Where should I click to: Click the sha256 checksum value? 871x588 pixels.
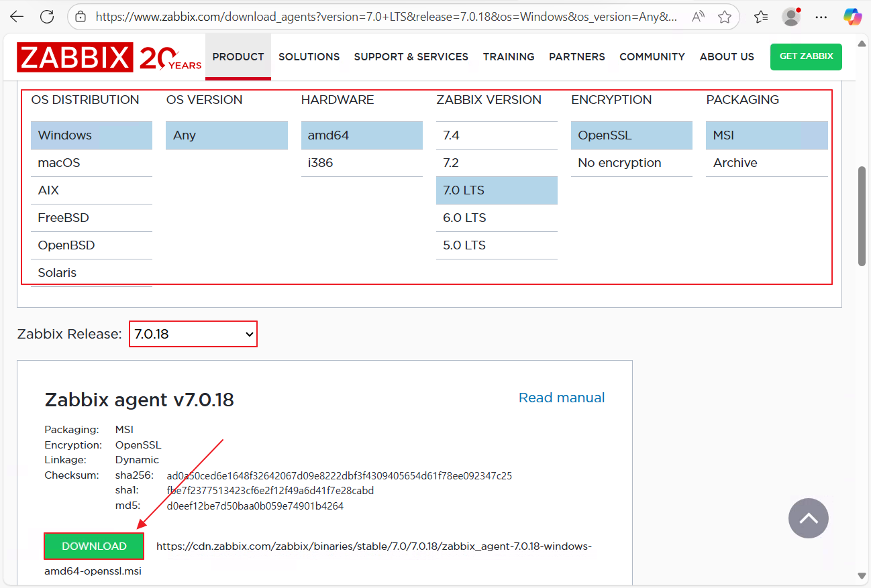pyautogui.click(x=339, y=475)
